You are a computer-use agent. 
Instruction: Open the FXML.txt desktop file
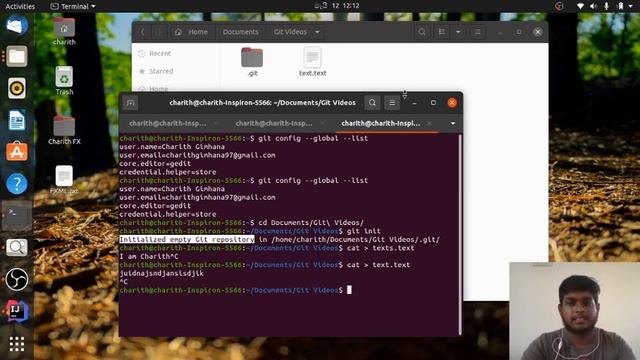click(64, 180)
